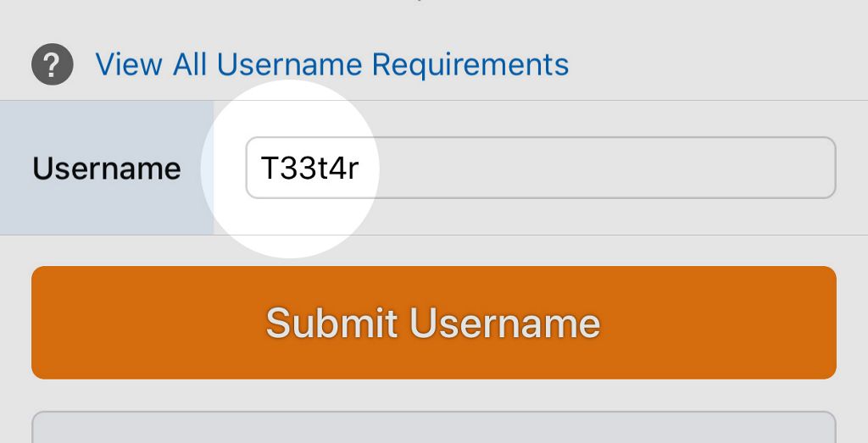Image resolution: width=868 pixels, height=443 pixels.
Task: Click into the Username text field
Action: coord(540,168)
